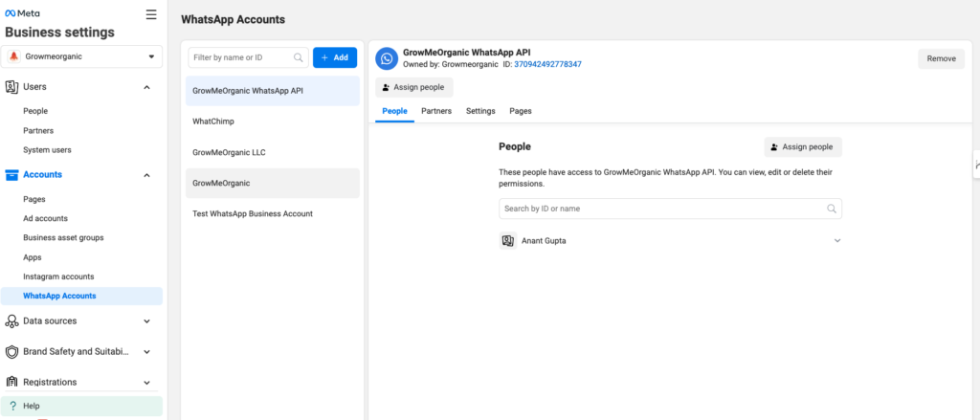Click the Anant Gupta name

[x=544, y=241]
